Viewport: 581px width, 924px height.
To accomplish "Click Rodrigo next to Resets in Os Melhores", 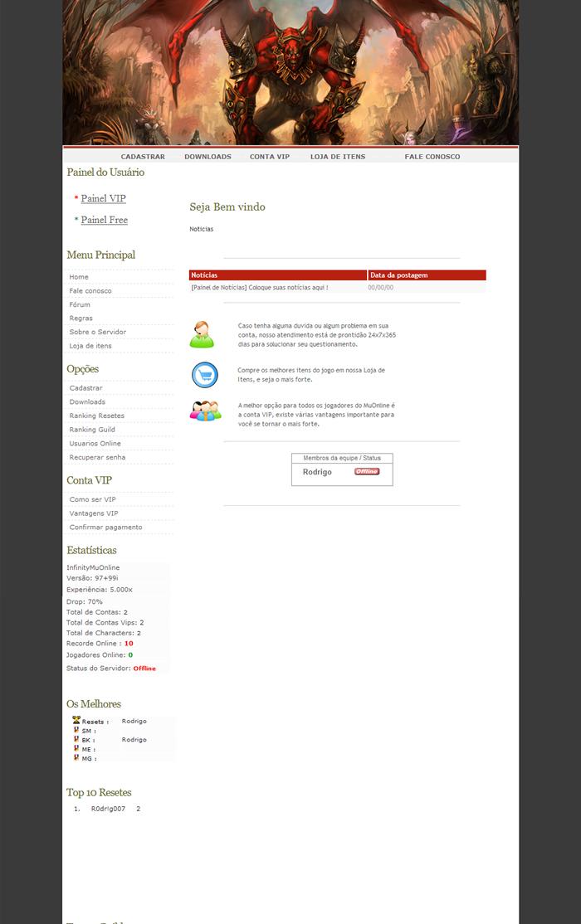I will click(134, 722).
